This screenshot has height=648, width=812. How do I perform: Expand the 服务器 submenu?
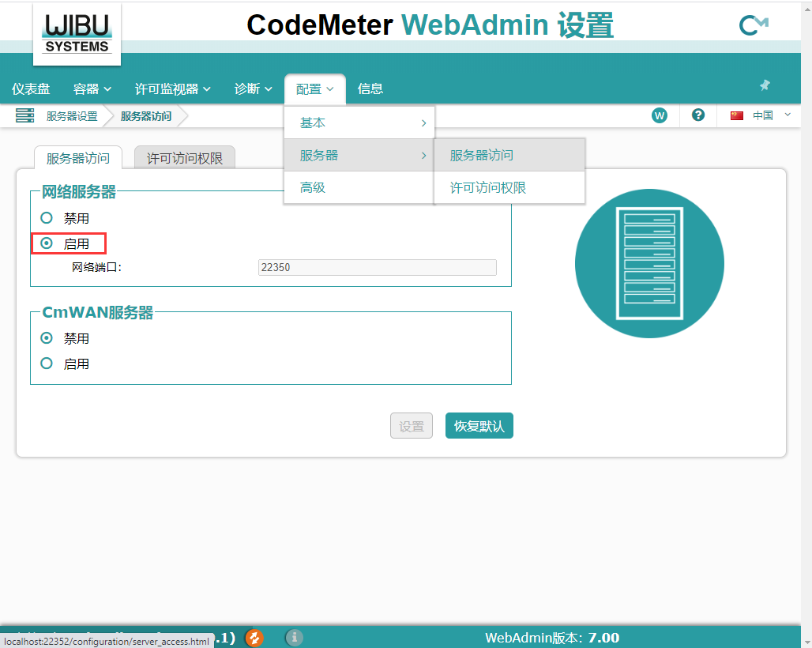pos(359,155)
